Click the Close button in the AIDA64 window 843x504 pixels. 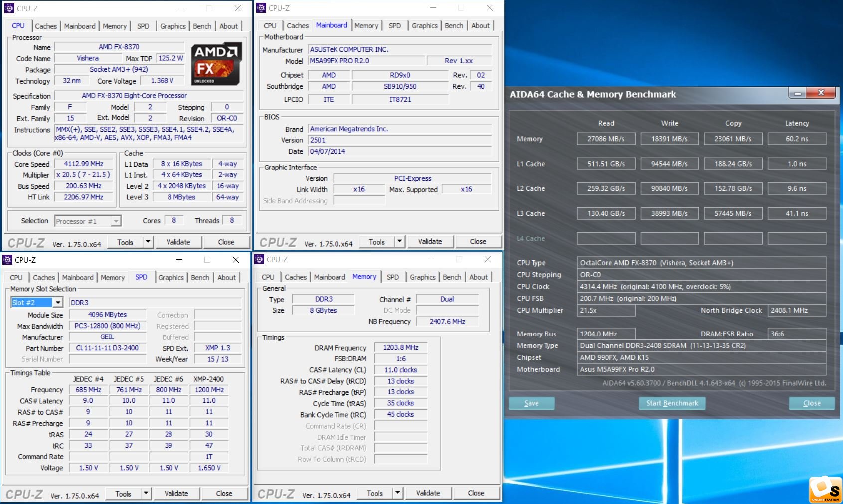click(x=812, y=403)
